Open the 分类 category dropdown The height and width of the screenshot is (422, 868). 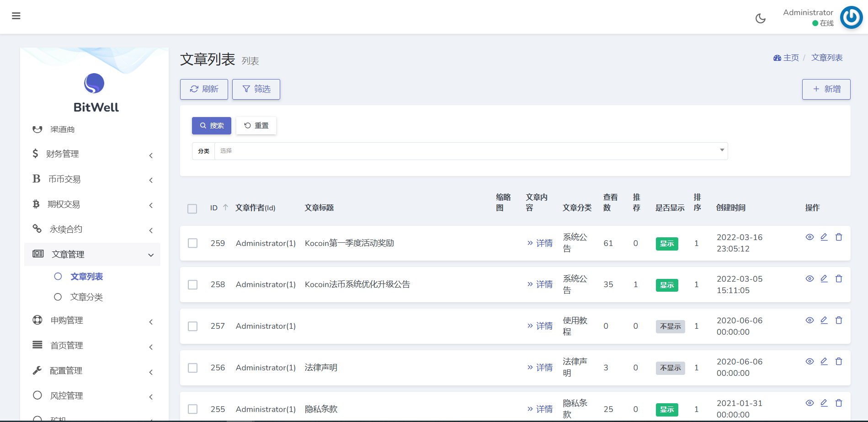click(471, 151)
